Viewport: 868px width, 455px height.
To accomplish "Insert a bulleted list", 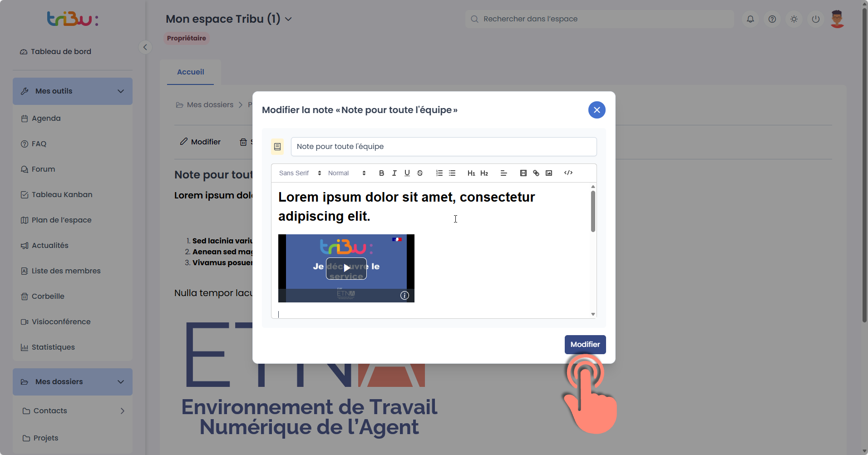I will pyautogui.click(x=452, y=173).
